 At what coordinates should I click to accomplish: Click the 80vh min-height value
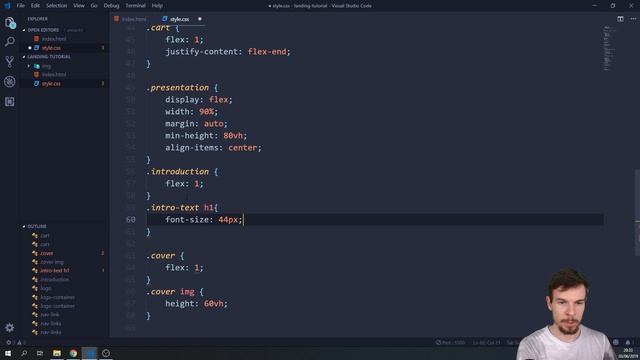(x=233, y=136)
